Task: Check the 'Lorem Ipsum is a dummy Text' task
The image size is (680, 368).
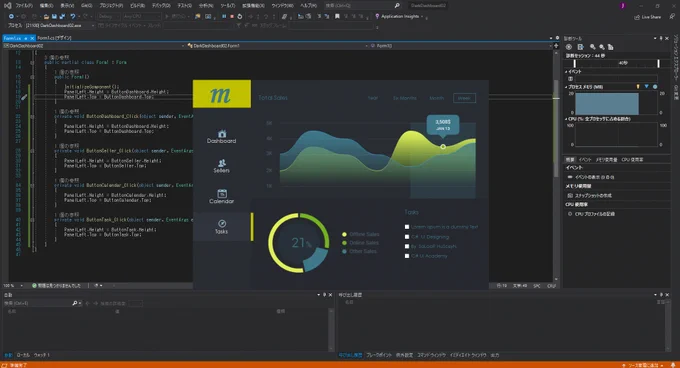Action: [x=407, y=227]
